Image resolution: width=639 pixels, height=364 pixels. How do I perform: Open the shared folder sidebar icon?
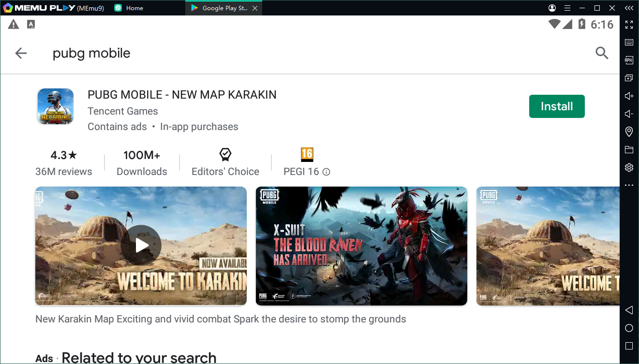point(629,149)
